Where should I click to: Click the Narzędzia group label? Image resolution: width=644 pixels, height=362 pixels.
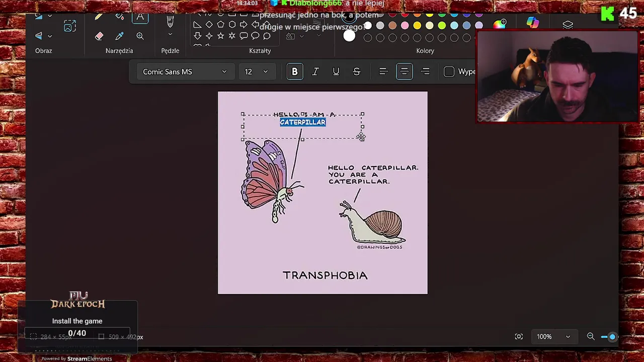(x=119, y=51)
